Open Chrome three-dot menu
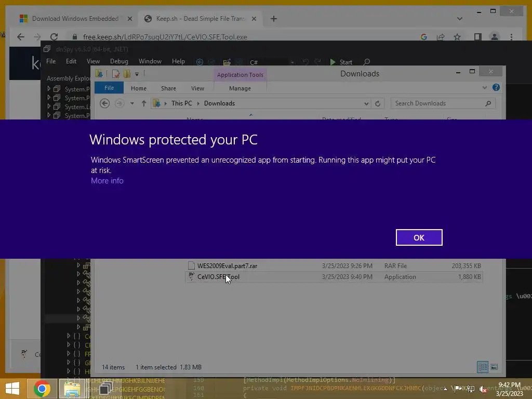Image resolution: width=532 pixels, height=399 pixels. coord(511,37)
